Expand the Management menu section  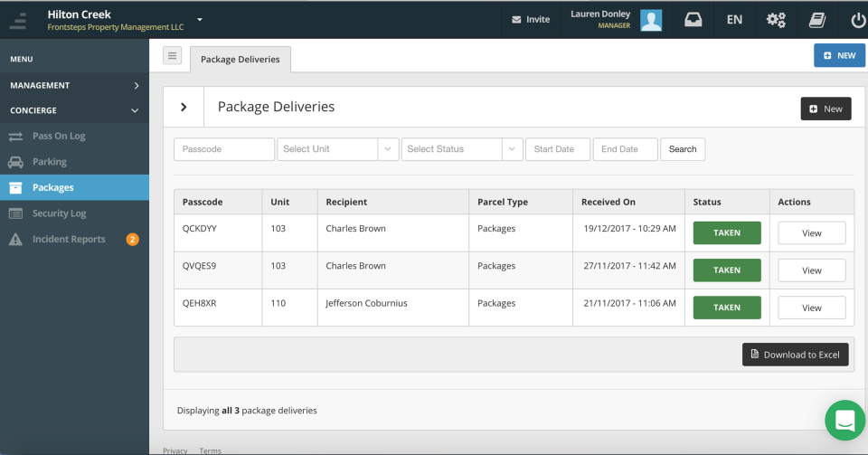click(x=74, y=85)
